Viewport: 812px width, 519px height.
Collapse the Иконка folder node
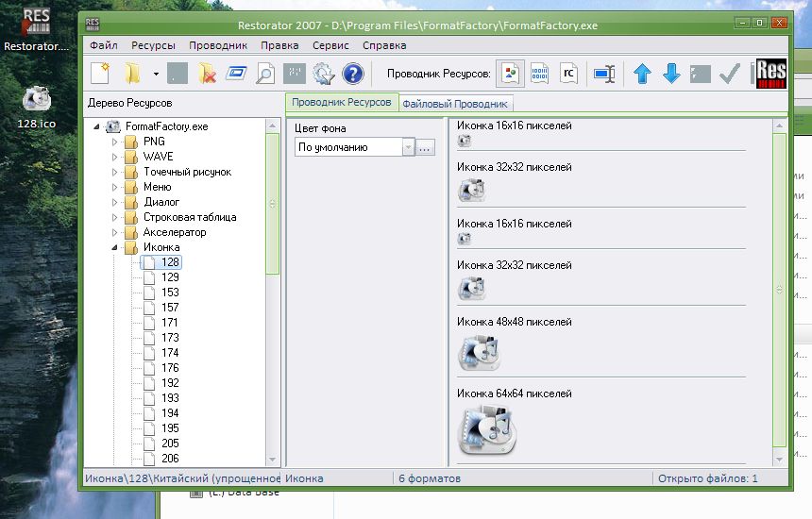[x=116, y=247]
